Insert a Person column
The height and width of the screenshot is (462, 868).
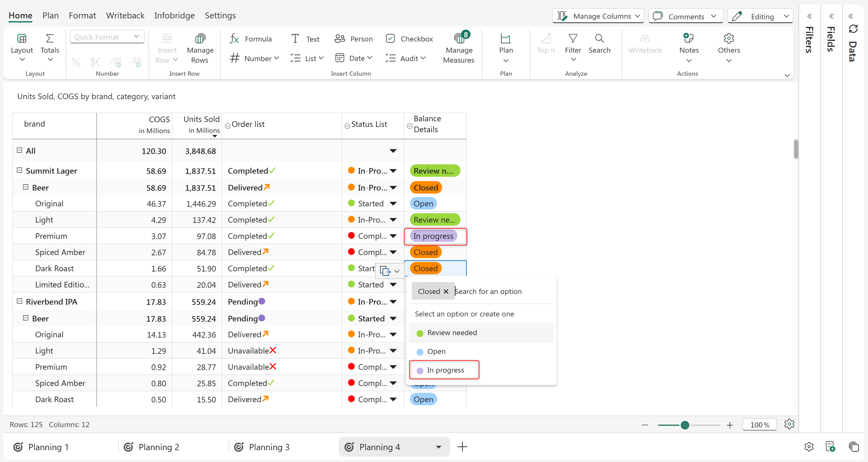(354, 39)
